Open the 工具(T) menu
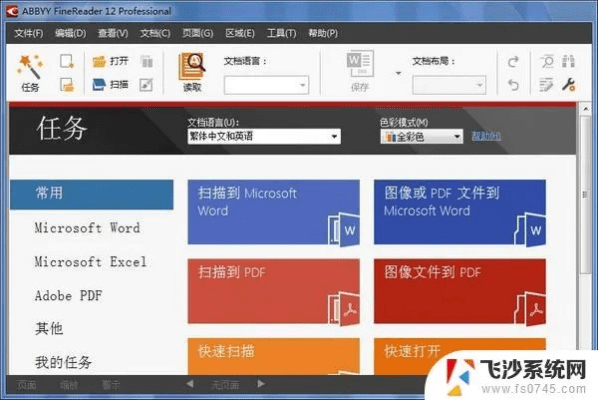 (x=281, y=33)
